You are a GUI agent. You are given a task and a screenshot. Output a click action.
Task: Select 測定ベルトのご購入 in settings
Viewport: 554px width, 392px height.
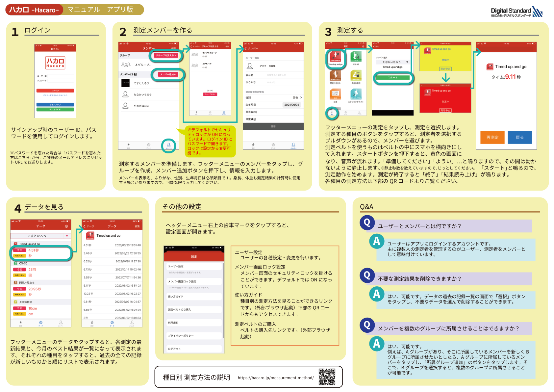click(x=194, y=310)
